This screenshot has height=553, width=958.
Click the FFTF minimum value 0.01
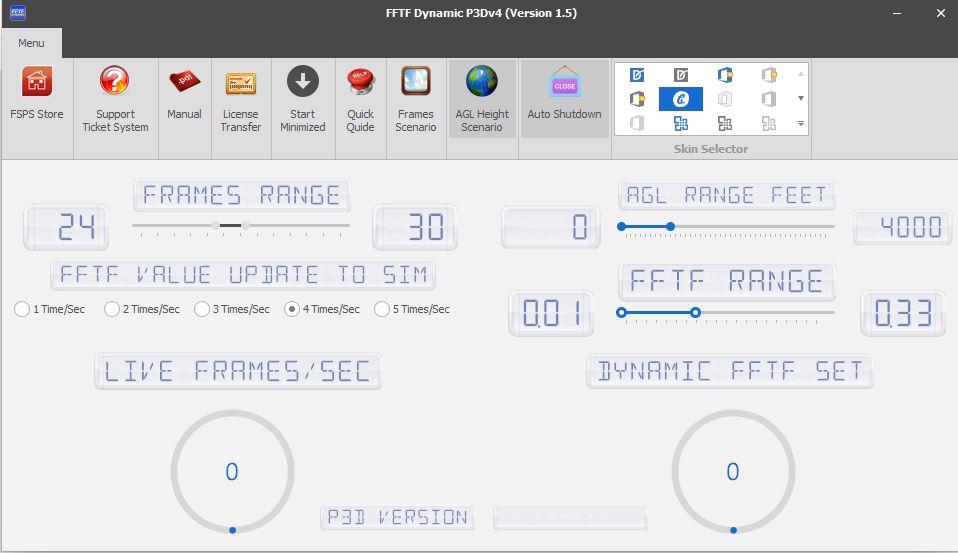(x=551, y=313)
